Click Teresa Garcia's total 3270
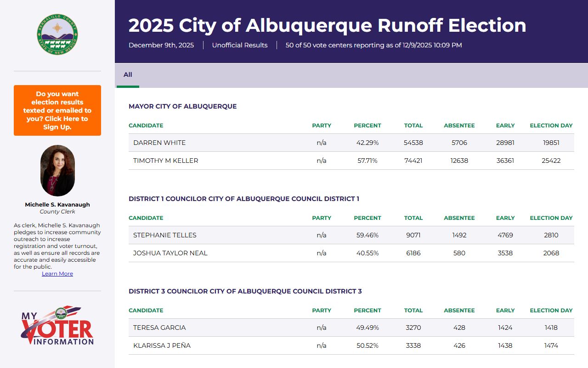This screenshot has width=588, height=368. point(413,328)
